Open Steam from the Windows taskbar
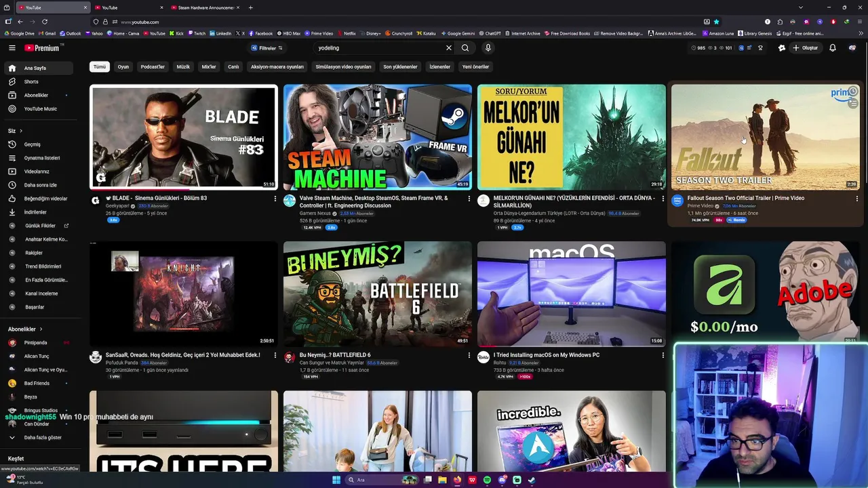The width and height of the screenshot is (868, 488). pos(532,480)
